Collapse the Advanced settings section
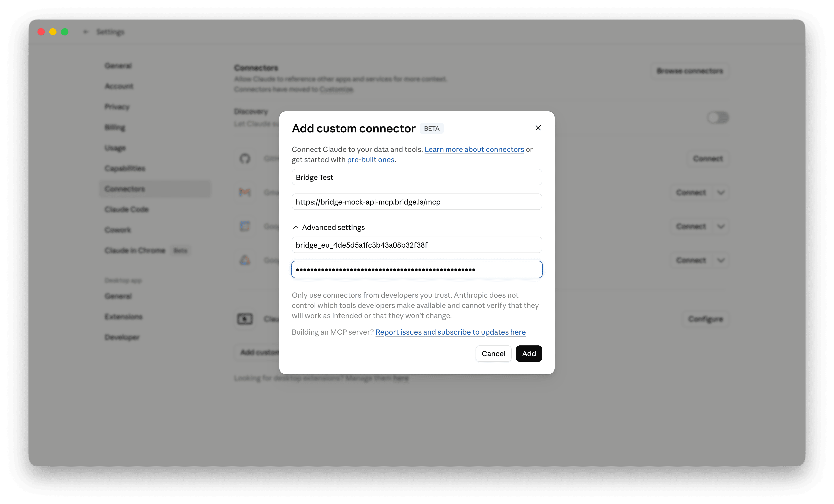 (x=329, y=227)
